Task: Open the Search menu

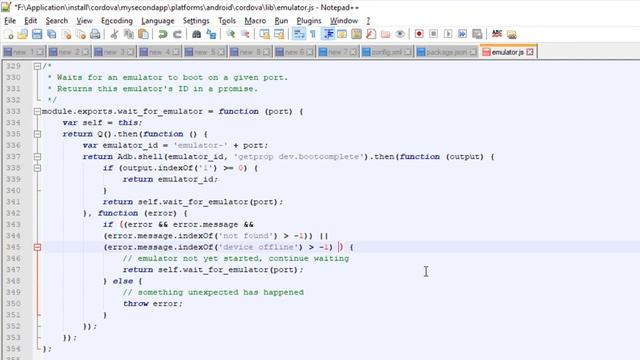Action: [x=57, y=21]
